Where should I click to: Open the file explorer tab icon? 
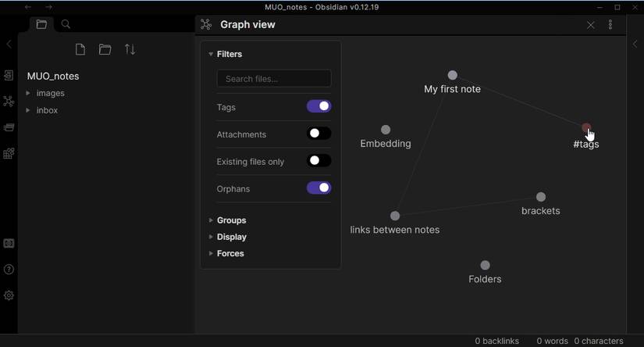point(41,24)
